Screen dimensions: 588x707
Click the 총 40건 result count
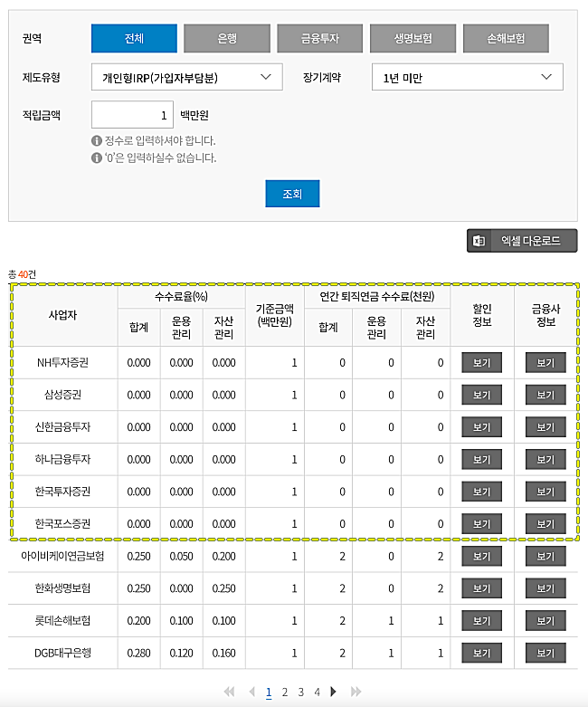click(x=22, y=274)
